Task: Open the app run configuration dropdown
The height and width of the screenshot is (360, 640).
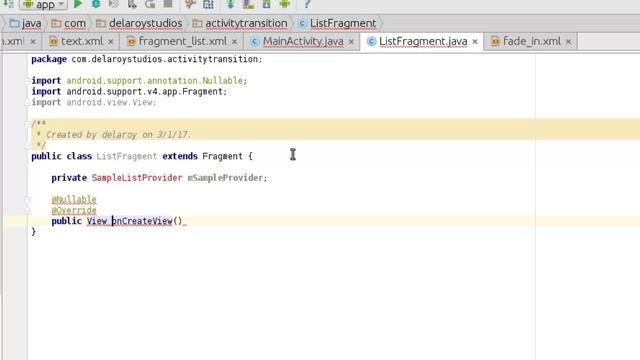Action: (x=43, y=4)
